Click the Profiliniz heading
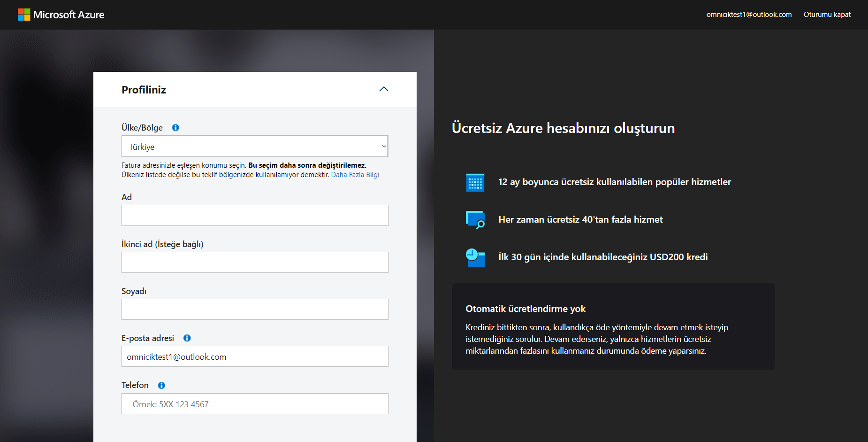 (144, 90)
